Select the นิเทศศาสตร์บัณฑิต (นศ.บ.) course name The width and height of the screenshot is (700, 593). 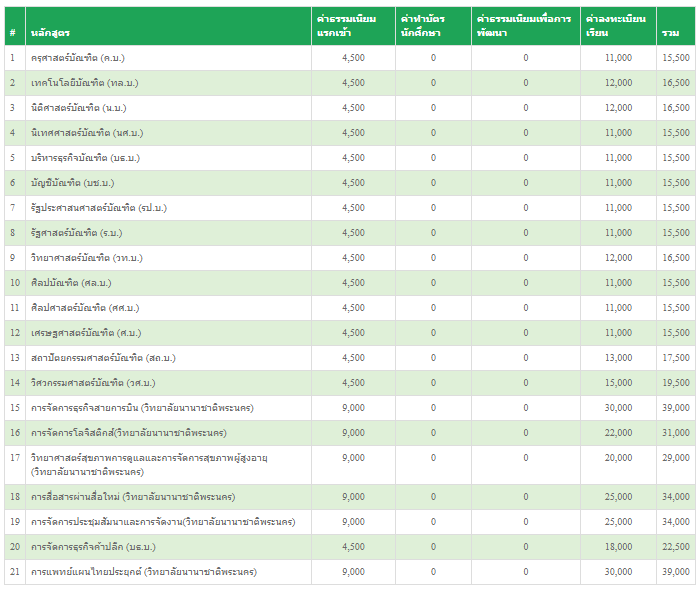[87, 133]
